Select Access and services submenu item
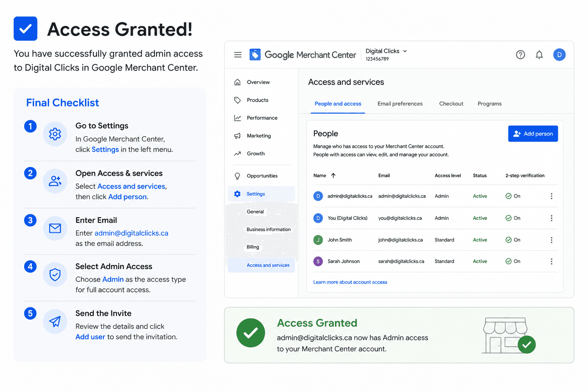Image resolution: width=588 pixels, height=392 pixels. tap(261, 265)
